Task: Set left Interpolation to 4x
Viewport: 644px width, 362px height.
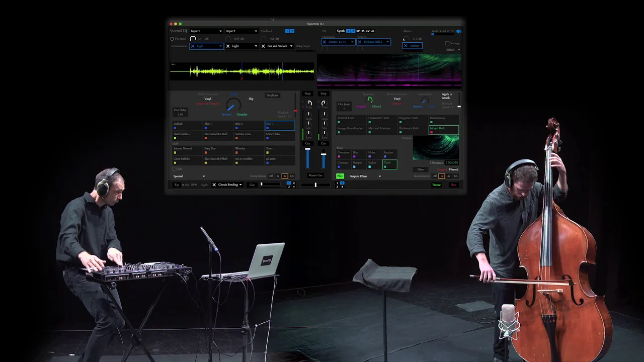Action: pyautogui.click(x=285, y=176)
